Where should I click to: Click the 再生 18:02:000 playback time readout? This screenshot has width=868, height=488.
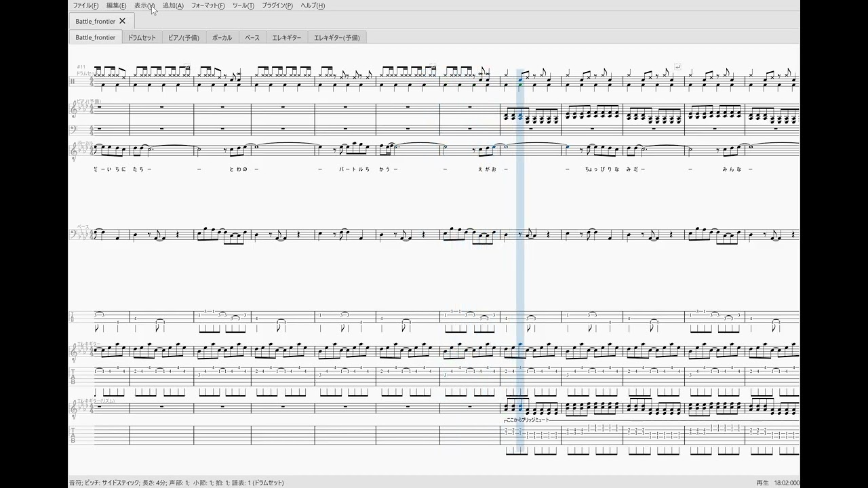coord(778,483)
